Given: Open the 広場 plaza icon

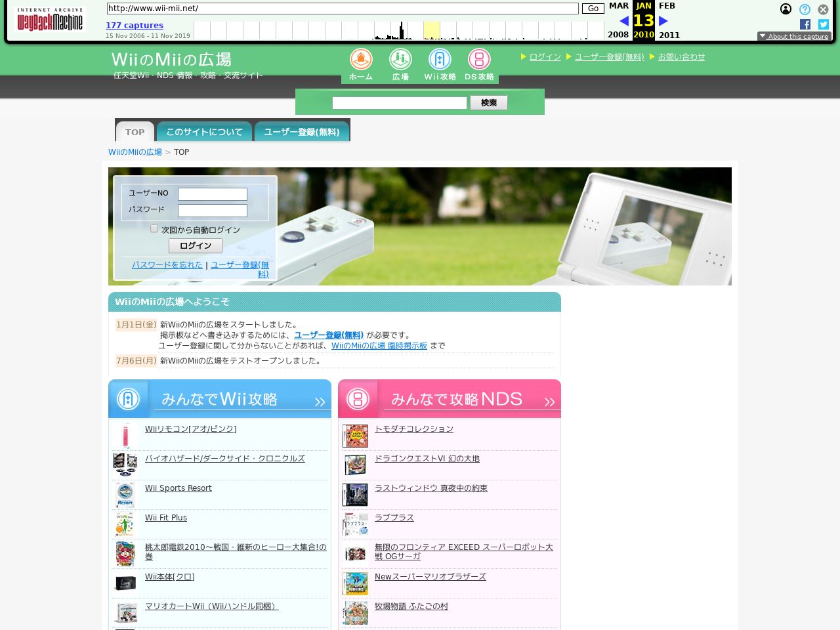Looking at the screenshot, I should click(x=400, y=65).
